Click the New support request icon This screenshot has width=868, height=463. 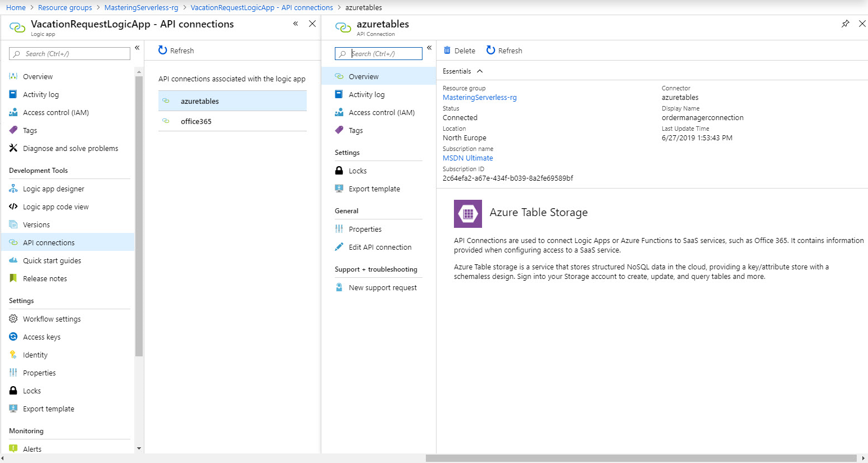[x=339, y=287]
